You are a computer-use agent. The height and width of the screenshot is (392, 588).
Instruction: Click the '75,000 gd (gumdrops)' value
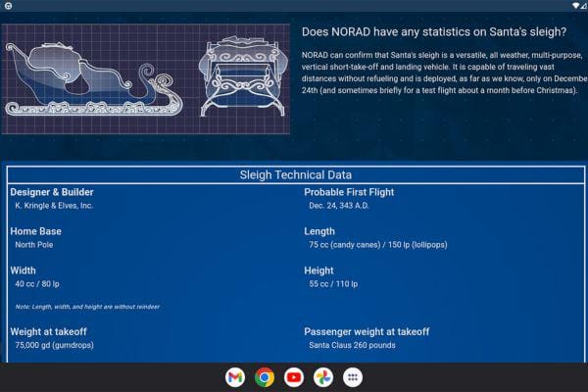point(54,345)
